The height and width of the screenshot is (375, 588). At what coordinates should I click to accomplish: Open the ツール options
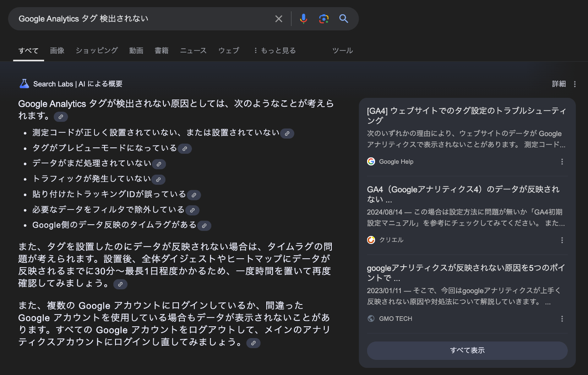point(343,50)
